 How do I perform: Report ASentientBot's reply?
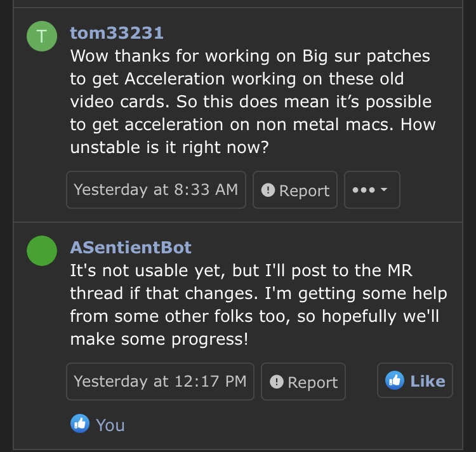click(303, 382)
